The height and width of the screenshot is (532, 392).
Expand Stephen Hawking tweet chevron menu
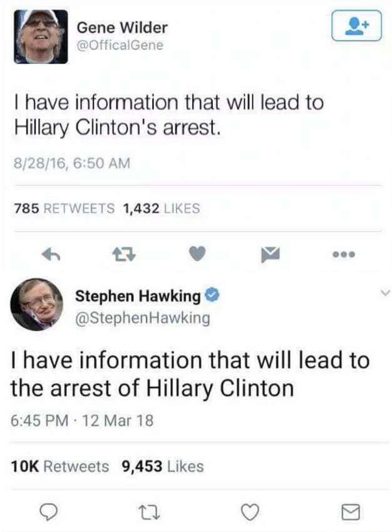coord(386,292)
